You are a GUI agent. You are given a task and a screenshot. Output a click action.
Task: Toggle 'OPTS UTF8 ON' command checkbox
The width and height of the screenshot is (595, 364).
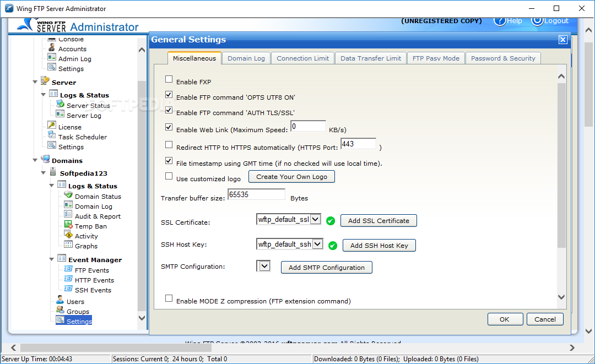(169, 95)
